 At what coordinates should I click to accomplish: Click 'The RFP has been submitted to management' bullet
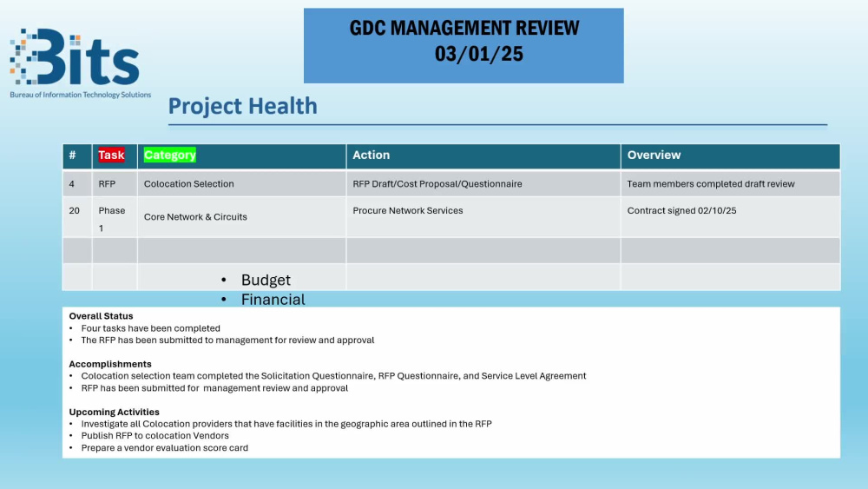click(227, 340)
